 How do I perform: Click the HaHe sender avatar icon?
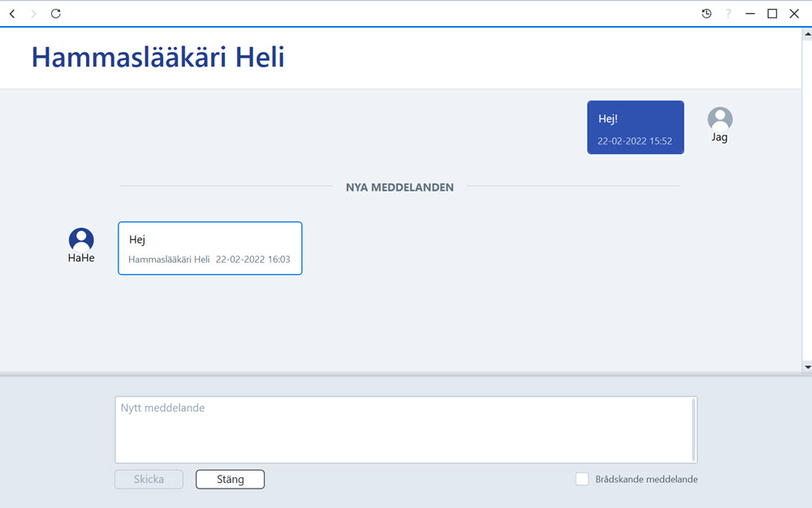pyautogui.click(x=81, y=240)
